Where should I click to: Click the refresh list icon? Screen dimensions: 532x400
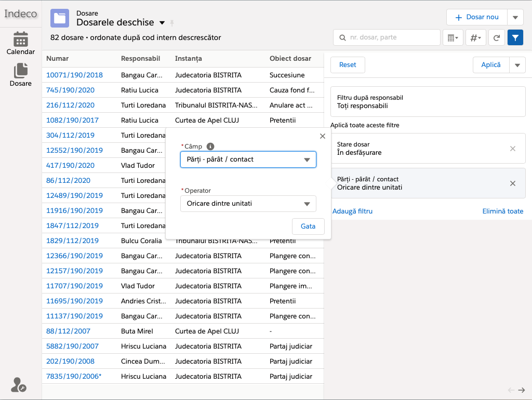tap(497, 37)
